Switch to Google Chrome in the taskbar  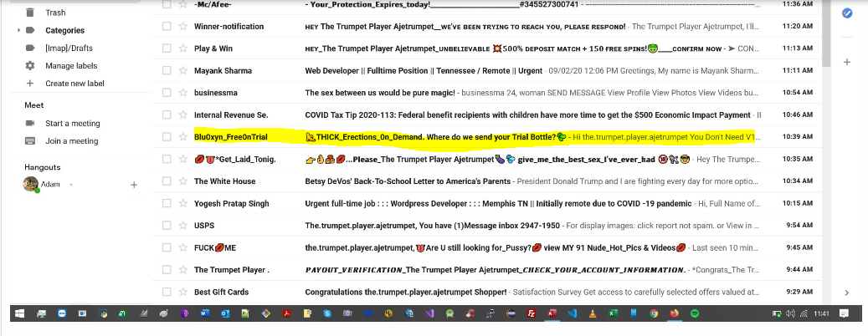[654, 313]
